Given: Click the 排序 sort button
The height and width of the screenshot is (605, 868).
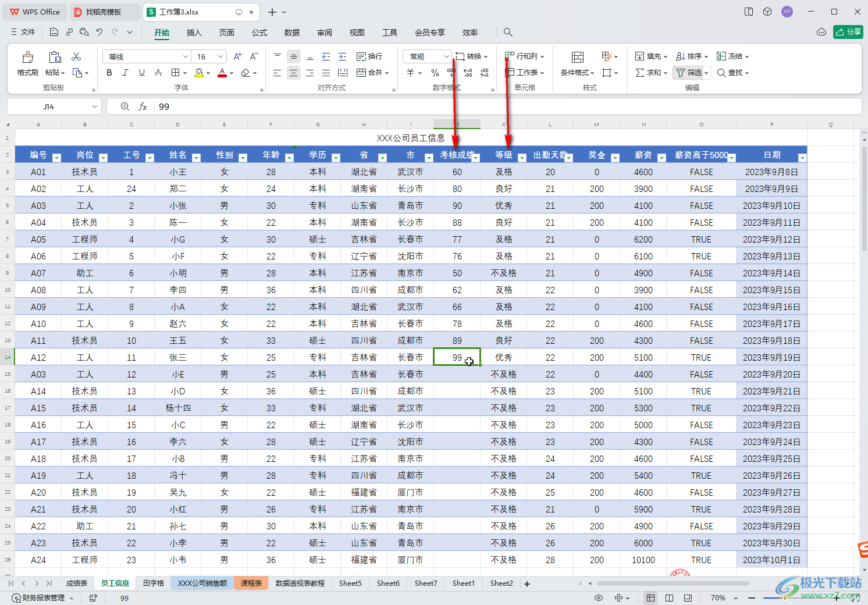Looking at the screenshot, I should tap(692, 56).
